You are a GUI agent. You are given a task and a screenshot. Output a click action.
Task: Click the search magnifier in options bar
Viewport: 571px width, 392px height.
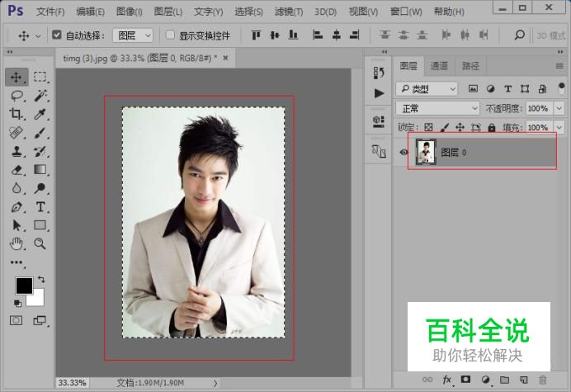coord(520,35)
